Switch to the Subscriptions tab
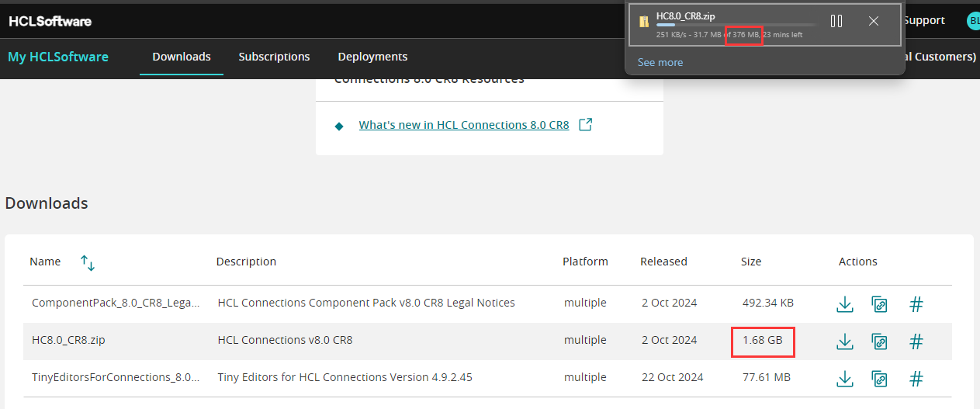The height and width of the screenshot is (409, 980). coord(274,57)
